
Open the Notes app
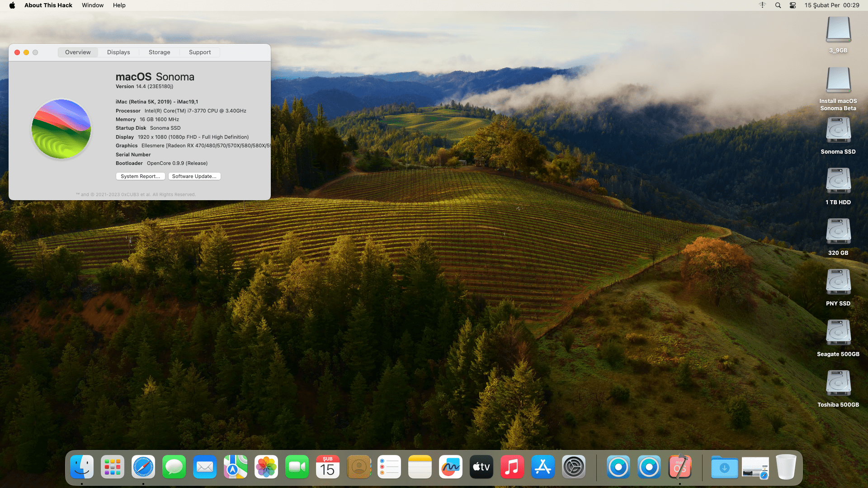click(420, 467)
